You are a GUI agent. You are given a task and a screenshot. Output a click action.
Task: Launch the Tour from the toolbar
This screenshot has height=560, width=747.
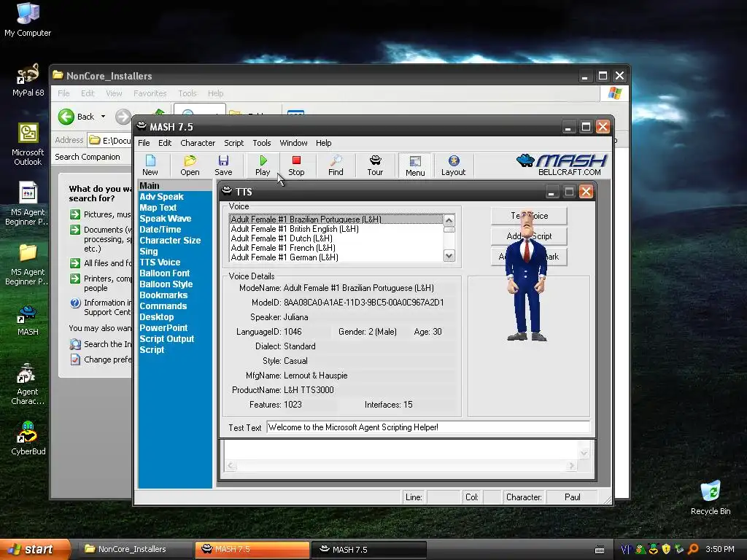(375, 166)
